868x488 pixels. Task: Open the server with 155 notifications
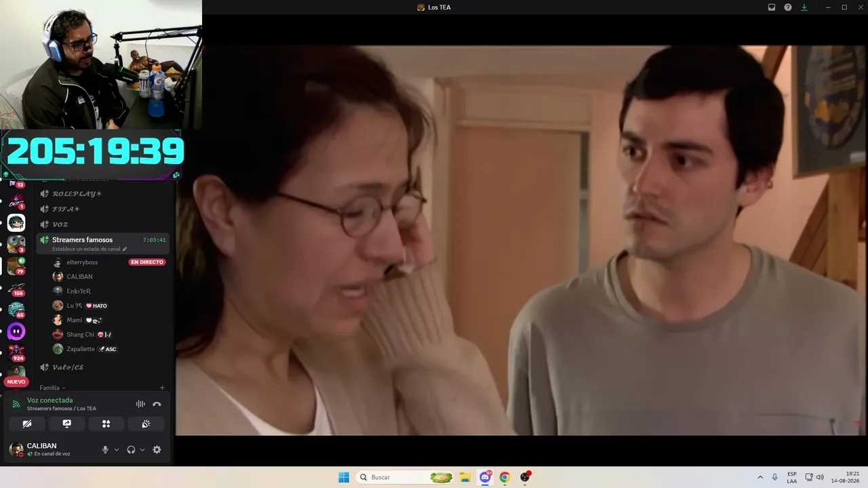click(x=16, y=289)
